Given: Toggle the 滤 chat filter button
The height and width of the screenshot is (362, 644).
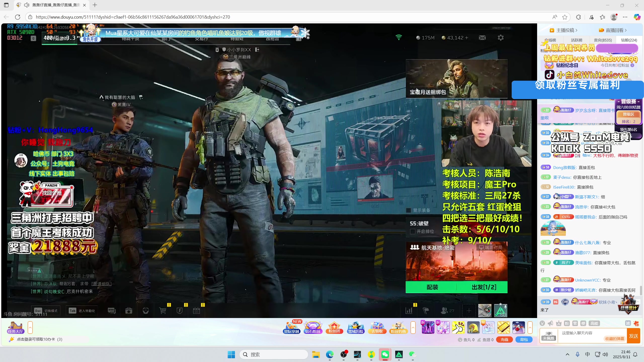Looking at the screenshot, I should pos(628,323).
